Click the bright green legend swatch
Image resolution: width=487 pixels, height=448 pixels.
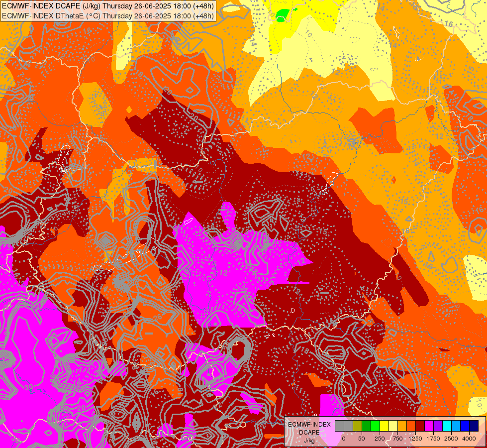[376, 426]
